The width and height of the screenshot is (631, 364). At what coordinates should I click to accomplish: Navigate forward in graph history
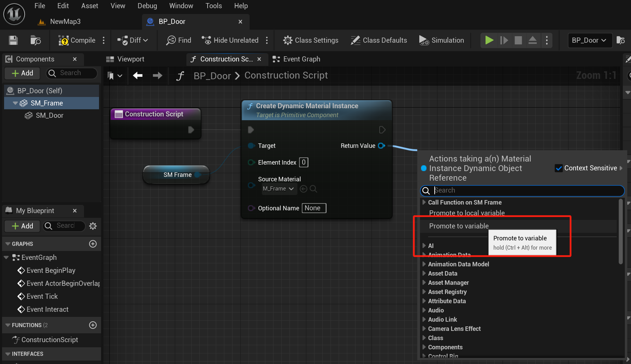[157, 75]
